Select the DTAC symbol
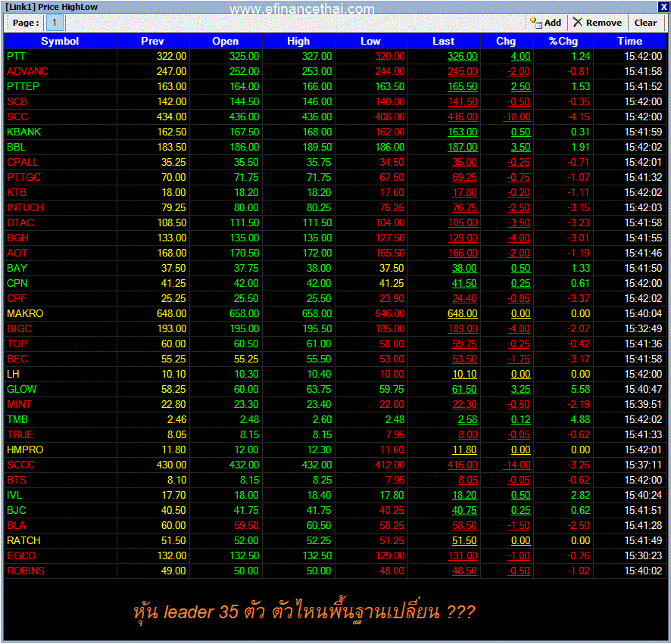 click(x=20, y=222)
